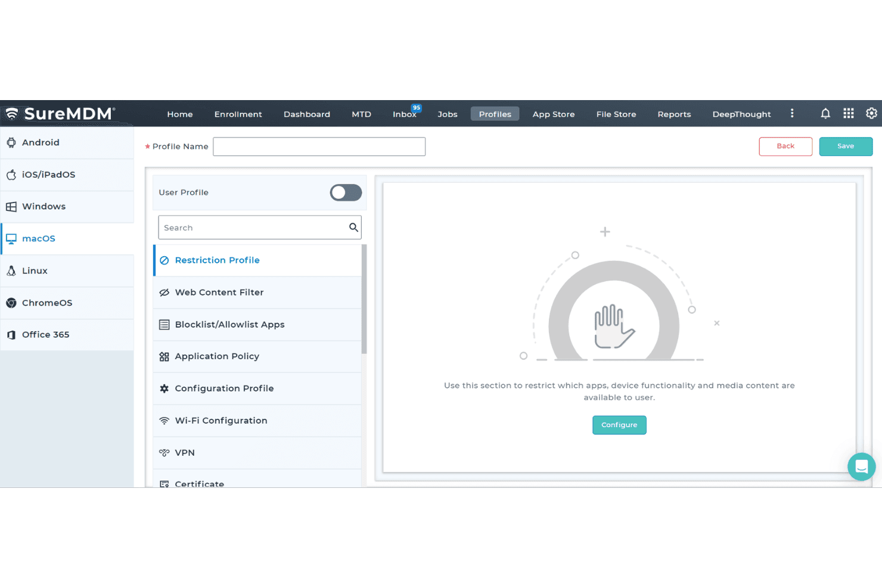Toggle the User Profile switch

coord(346,192)
